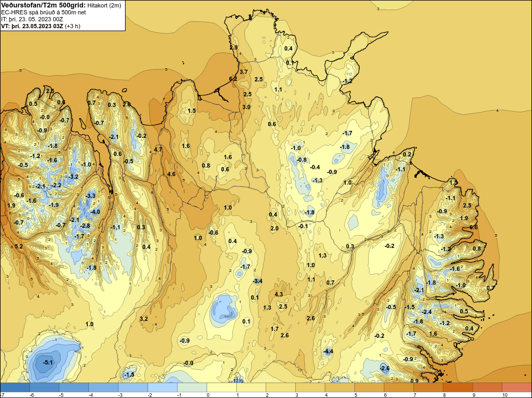The height and width of the screenshot is (398, 532).
Task: Click the legend swatch between 8 and 9
Action: [458, 387]
